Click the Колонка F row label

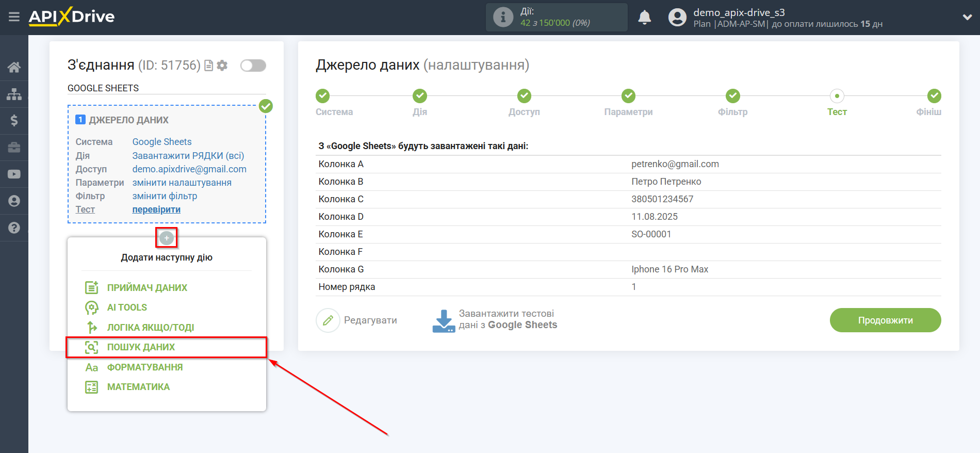(340, 252)
